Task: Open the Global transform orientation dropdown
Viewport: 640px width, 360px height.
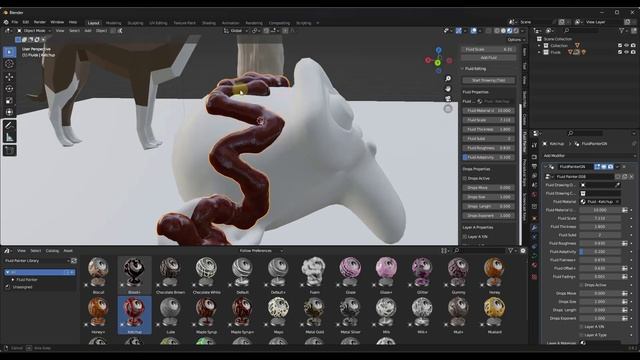Action: [x=236, y=31]
